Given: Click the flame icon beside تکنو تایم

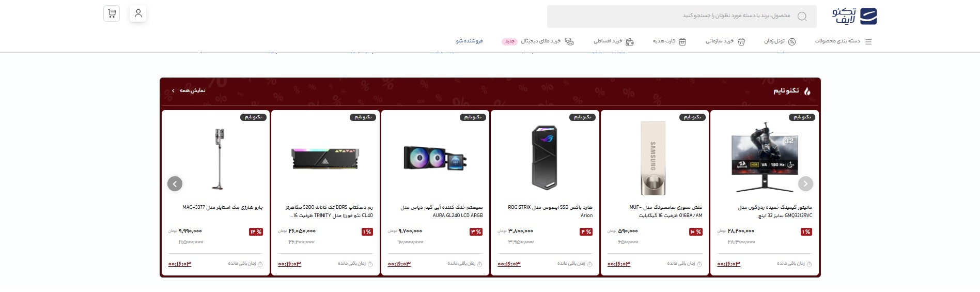Looking at the screenshot, I should (807, 91).
